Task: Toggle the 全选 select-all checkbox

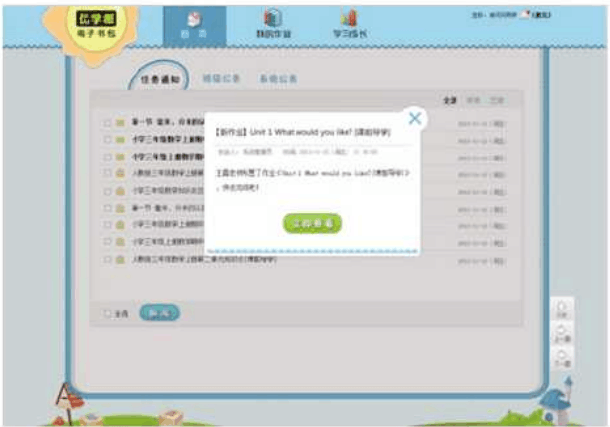Action: coord(107,313)
